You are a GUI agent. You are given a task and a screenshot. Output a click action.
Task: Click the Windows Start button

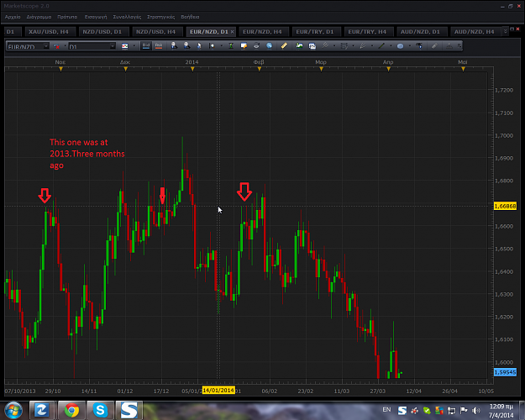[13, 410]
